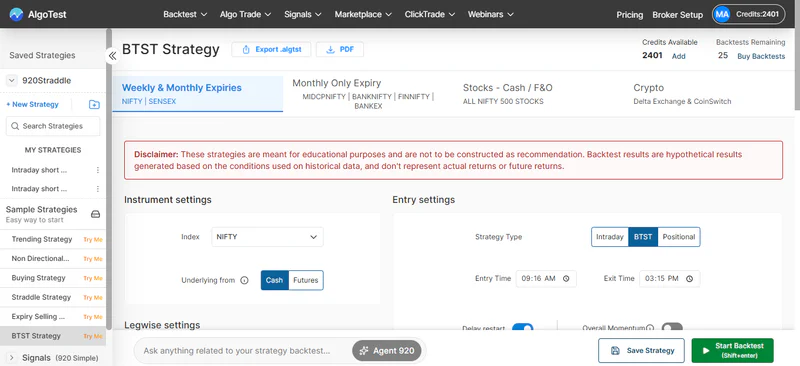This screenshot has height=366, width=800.
Task: Click Add credits link
Action: (x=679, y=56)
